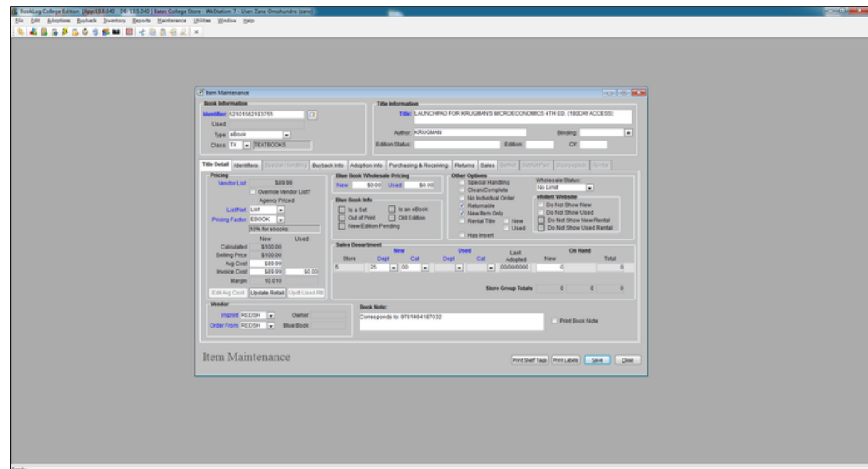Click the Print Shelf Tags button

pos(530,360)
